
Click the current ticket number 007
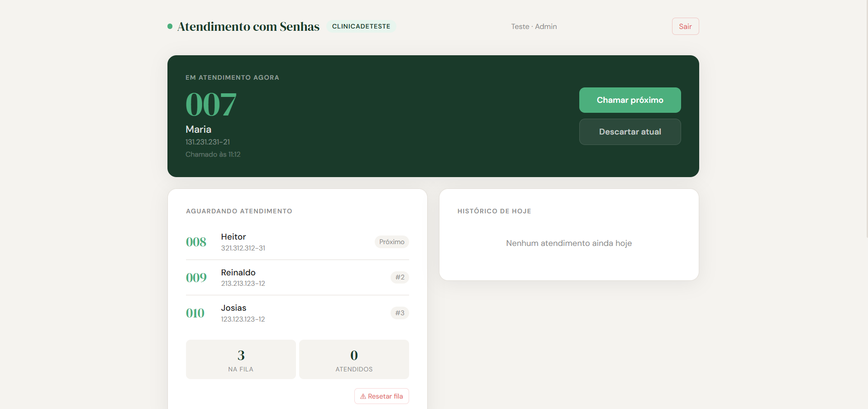click(x=211, y=105)
